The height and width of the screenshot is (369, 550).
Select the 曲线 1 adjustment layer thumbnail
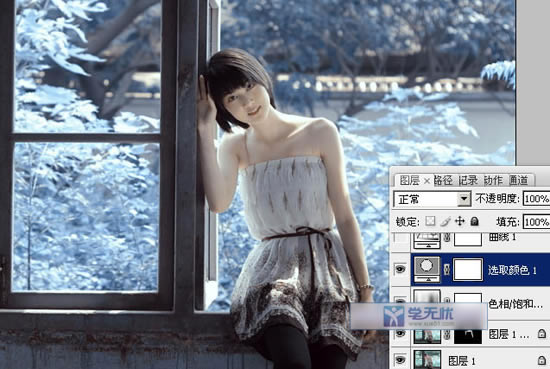(427, 240)
